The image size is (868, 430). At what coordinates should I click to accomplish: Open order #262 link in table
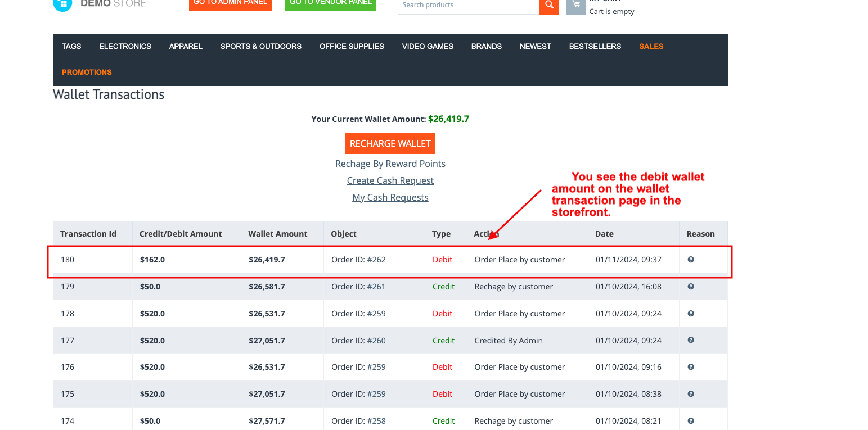(376, 260)
